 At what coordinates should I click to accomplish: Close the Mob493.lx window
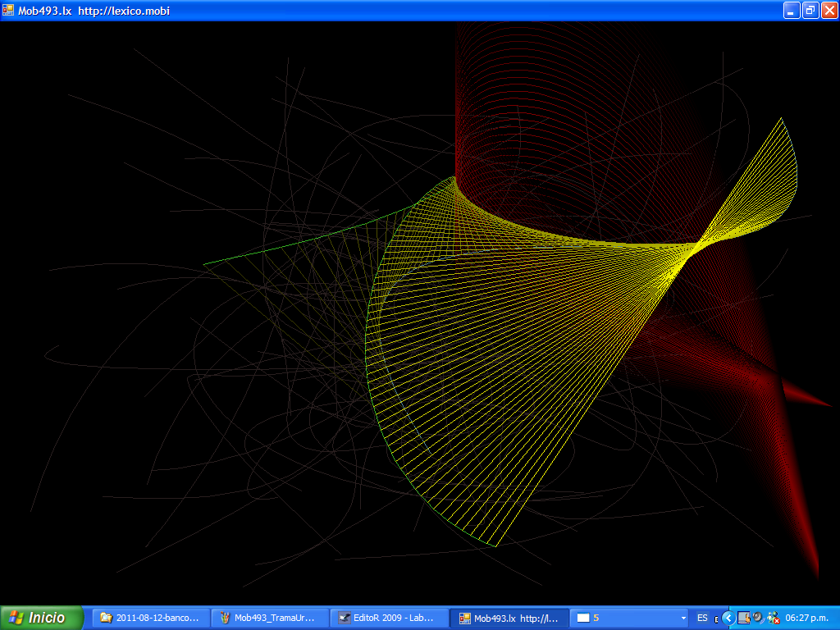pyautogui.click(x=829, y=11)
